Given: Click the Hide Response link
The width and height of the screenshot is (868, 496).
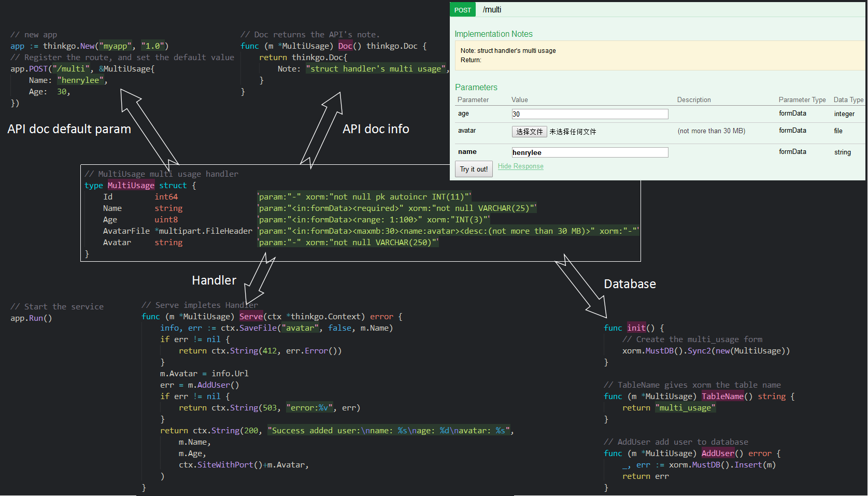Looking at the screenshot, I should tap(521, 166).
